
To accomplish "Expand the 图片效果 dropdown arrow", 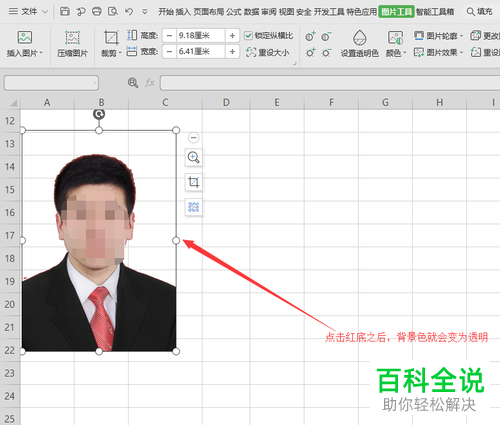I will coord(462,53).
